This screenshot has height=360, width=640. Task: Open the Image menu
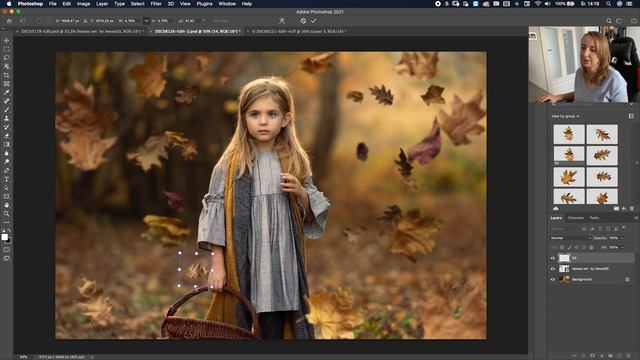[x=83, y=4]
